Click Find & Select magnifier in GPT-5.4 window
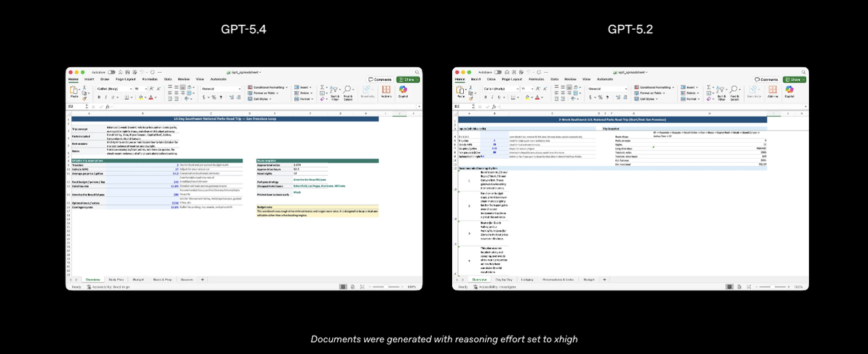 (x=347, y=89)
